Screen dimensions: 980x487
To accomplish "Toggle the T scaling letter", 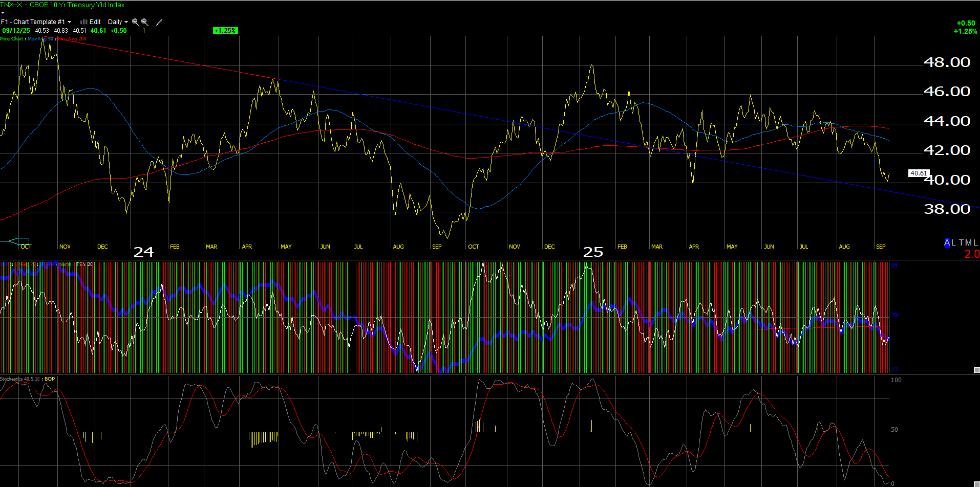I will (962, 242).
